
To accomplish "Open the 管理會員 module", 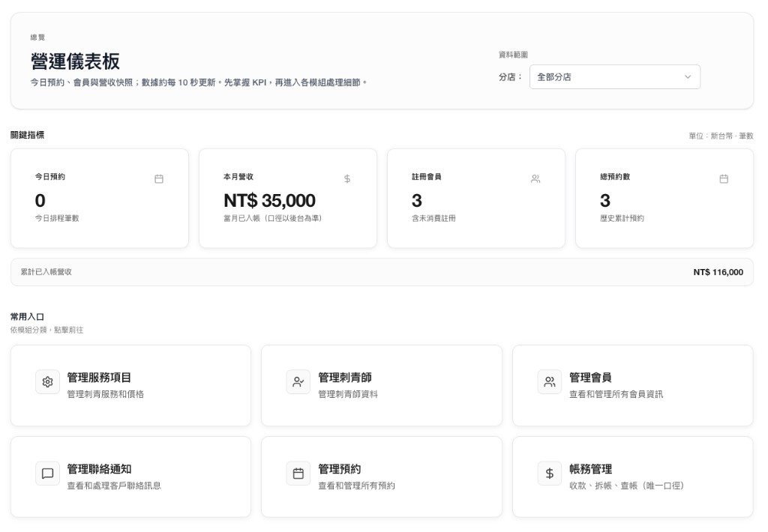I will click(x=633, y=385).
